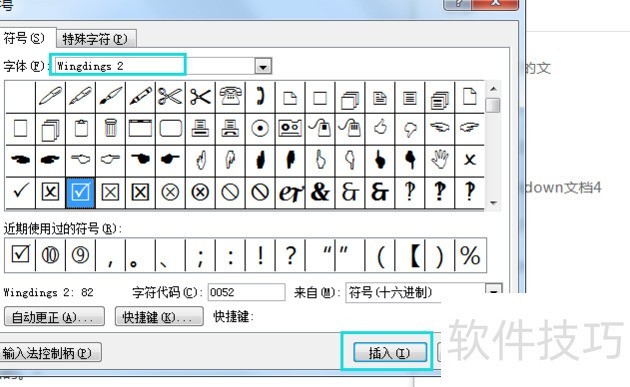The width and height of the screenshot is (630, 387).
Task: Select the boxed bold X symbol, fifth in bottom row
Action: click(x=140, y=192)
